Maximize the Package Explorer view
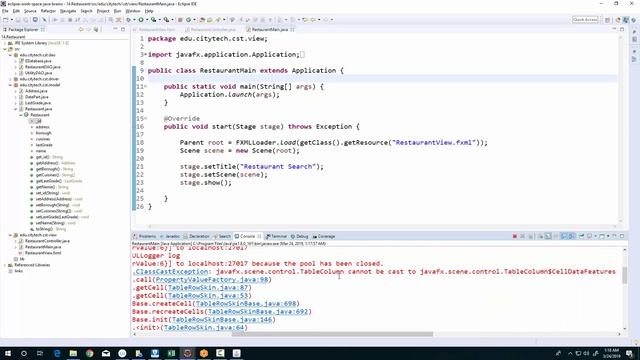This screenshot has width=640, height=360. click(x=123, y=29)
